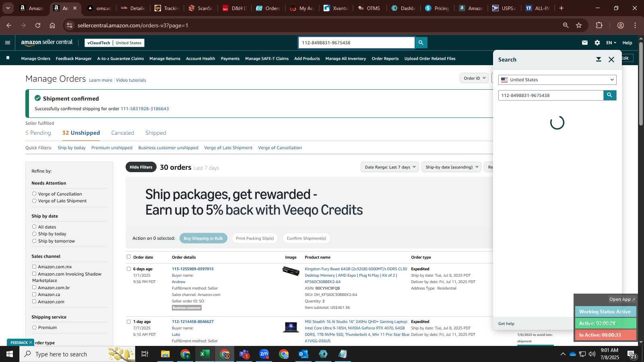Select All dates radio option
This screenshot has height=362, width=644.
coord(34,227)
